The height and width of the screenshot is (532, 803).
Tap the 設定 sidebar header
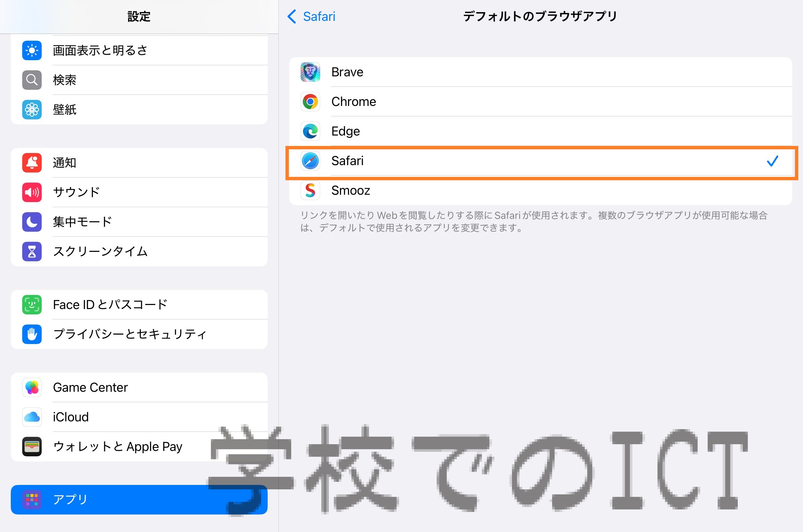(x=139, y=16)
